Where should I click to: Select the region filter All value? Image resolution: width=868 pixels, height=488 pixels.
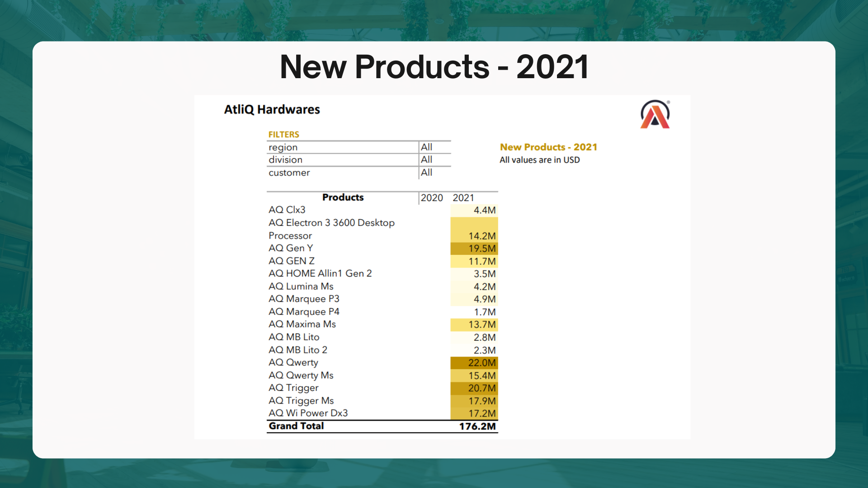coord(426,147)
